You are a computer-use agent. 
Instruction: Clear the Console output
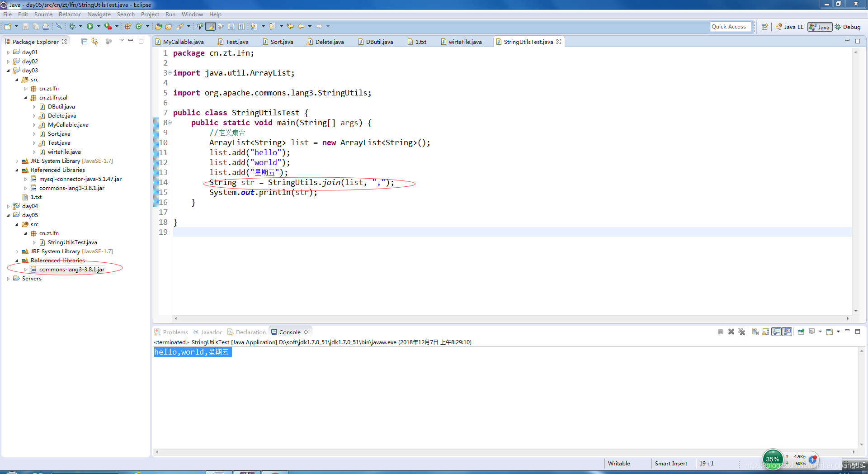tap(755, 332)
